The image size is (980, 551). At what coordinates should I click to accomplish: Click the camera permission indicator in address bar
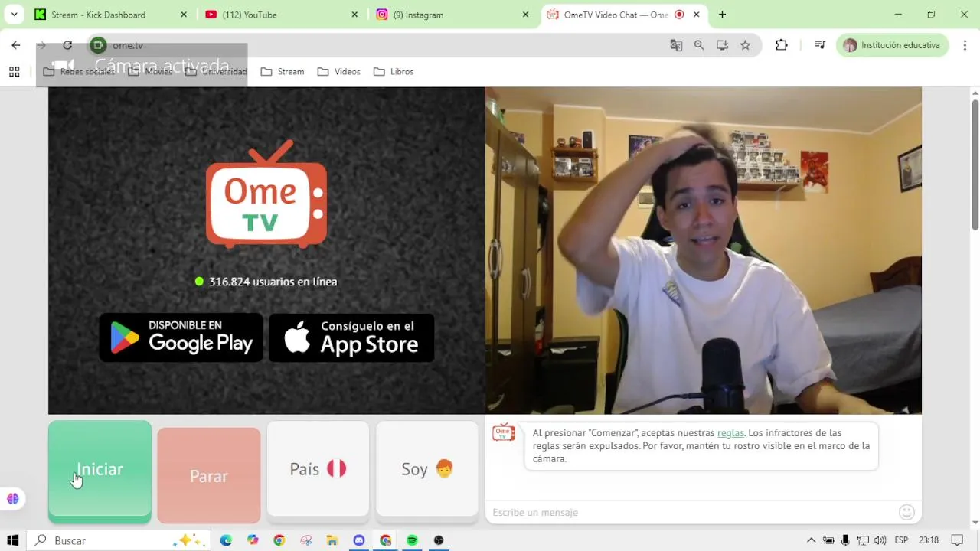click(x=98, y=45)
